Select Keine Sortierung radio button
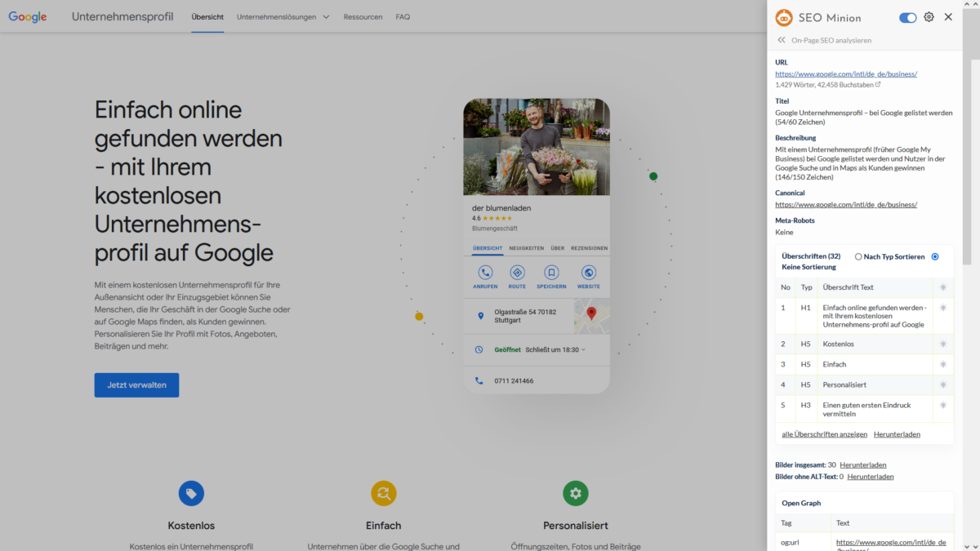The height and width of the screenshot is (551, 980). coord(935,256)
